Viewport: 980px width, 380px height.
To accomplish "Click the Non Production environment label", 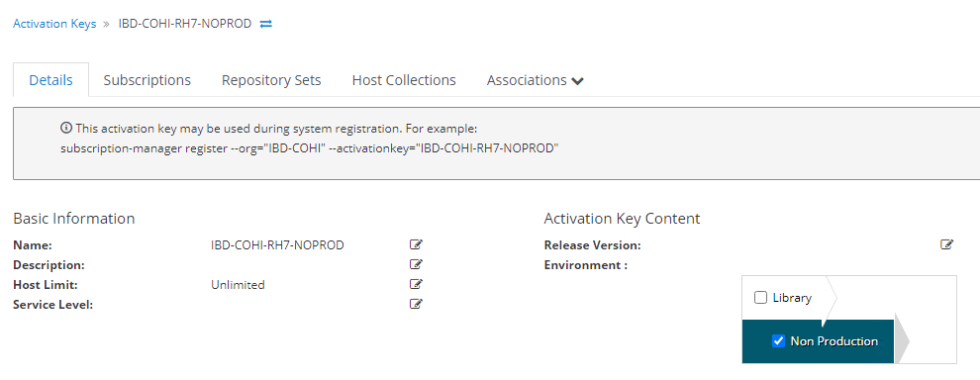I will pyautogui.click(x=833, y=340).
